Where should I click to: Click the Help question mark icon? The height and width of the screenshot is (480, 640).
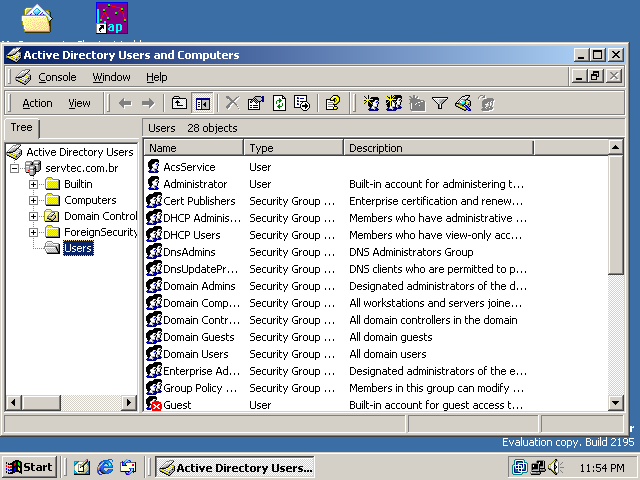(x=333, y=103)
